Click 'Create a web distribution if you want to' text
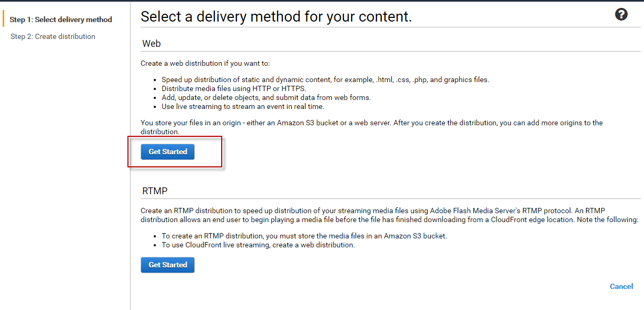This screenshot has height=310, width=644. pyautogui.click(x=205, y=64)
